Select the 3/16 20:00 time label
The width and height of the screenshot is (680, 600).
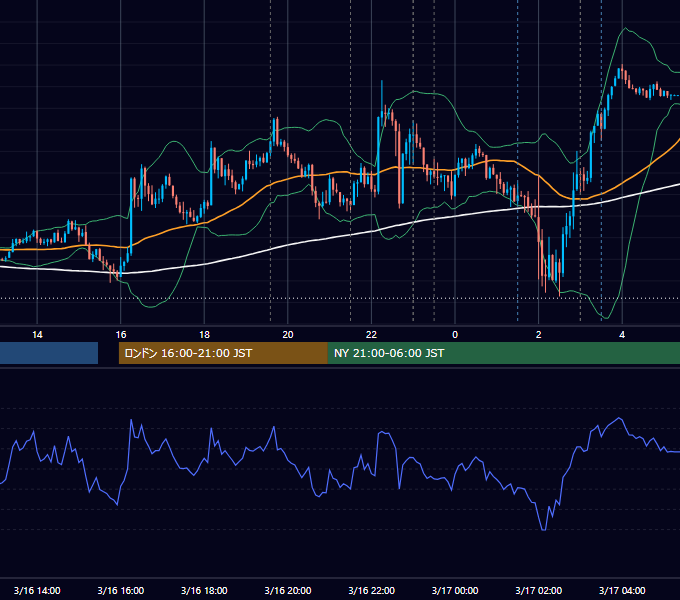pos(288,590)
